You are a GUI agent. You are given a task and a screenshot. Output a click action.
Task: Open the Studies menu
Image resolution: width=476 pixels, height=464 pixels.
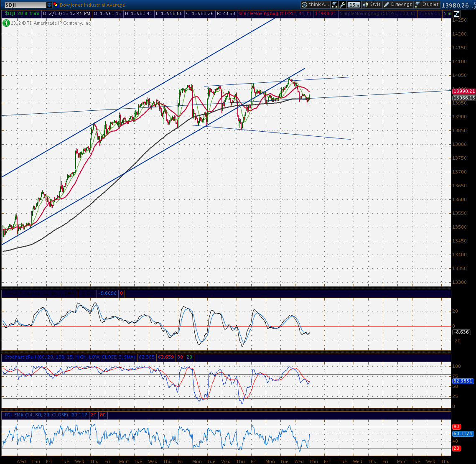point(427,5)
